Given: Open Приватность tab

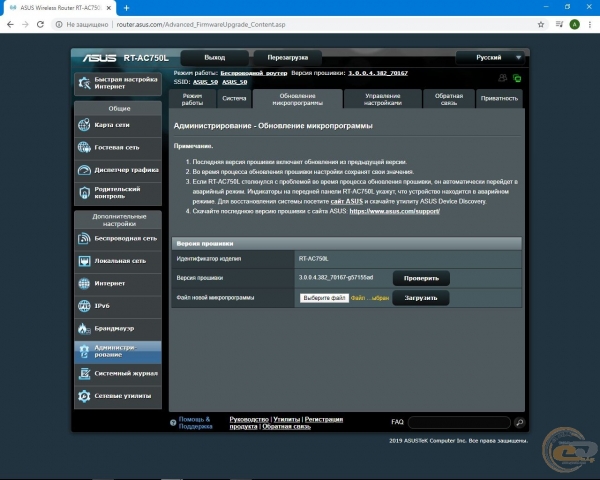Looking at the screenshot, I should point(499,99).
